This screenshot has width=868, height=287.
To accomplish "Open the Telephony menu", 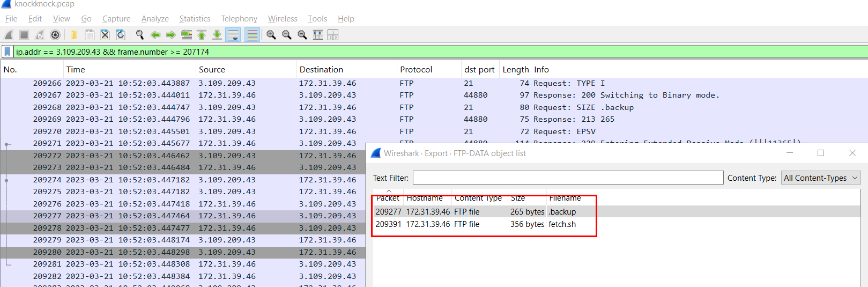I will 239,19.
